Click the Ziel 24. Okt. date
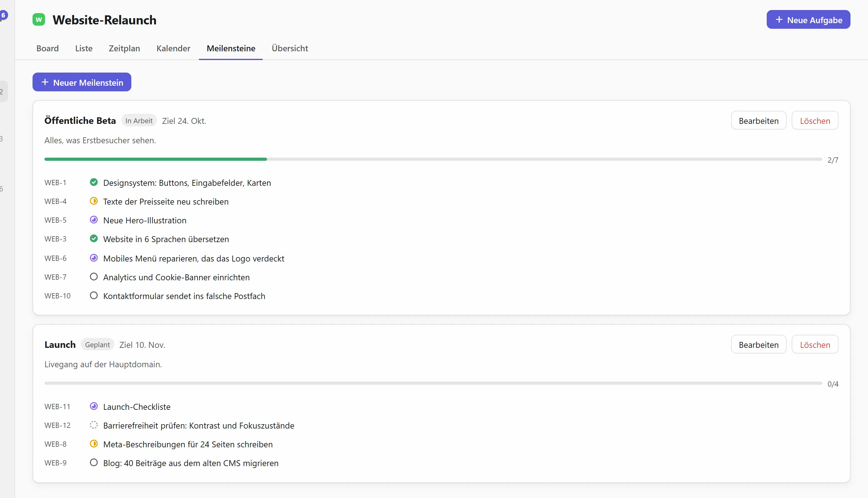The width and height of the screenshot is (868, 498). coord(184,121)
